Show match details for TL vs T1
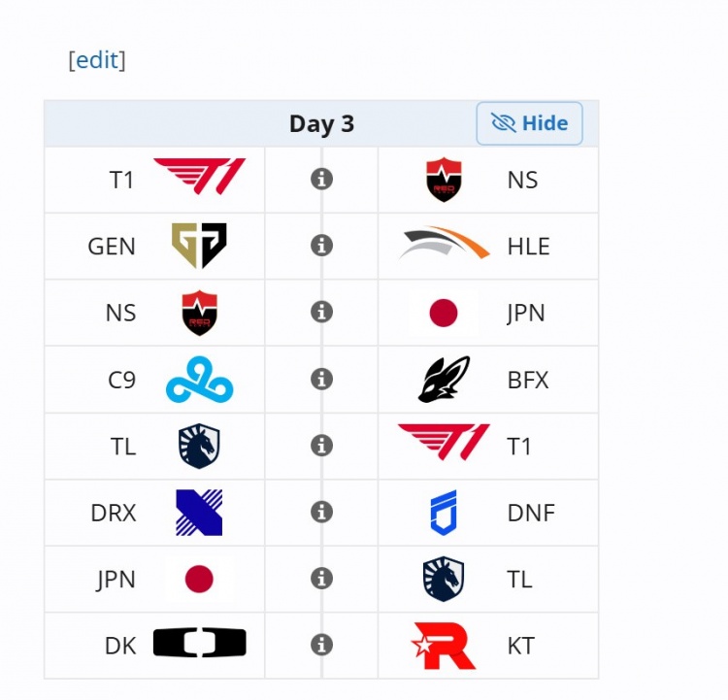The width and height of the screenshot is (728, 700). pyautogui.click(x=321, y=446)
